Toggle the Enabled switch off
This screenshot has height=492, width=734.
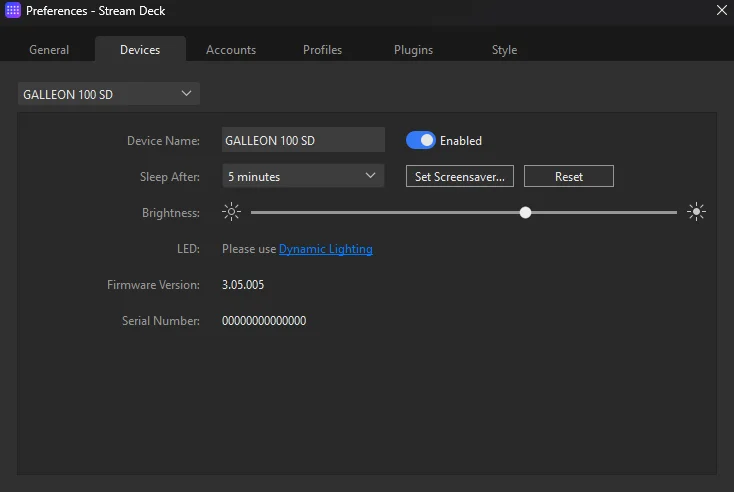pos(420,140)
